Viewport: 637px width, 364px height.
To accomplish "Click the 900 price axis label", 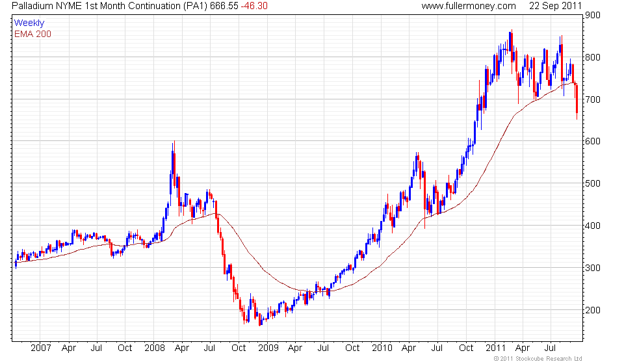I will 593,16.
